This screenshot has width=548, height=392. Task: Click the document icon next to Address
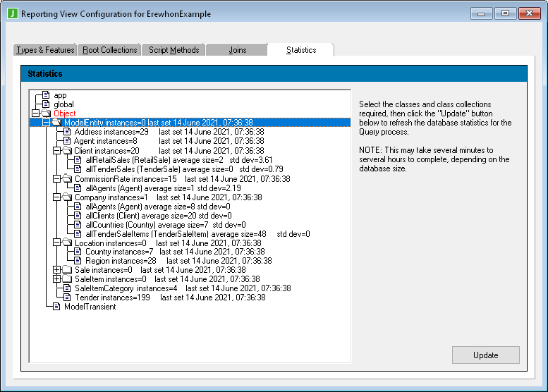(66, 132)
